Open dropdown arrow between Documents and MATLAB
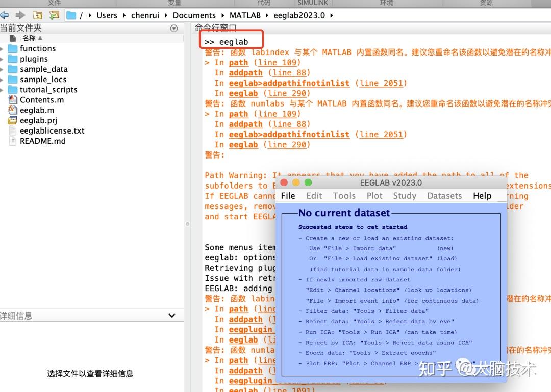 tap(223, 15)
